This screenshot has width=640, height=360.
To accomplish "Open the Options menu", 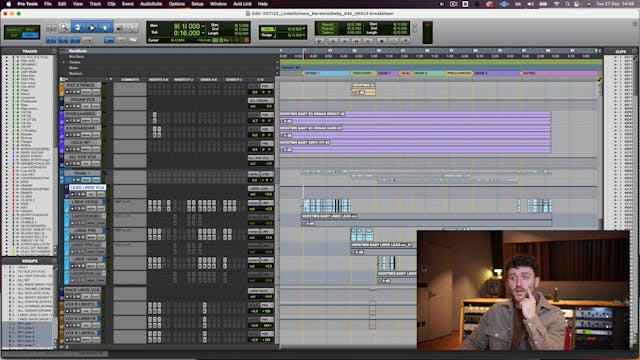I will [177, 4].
